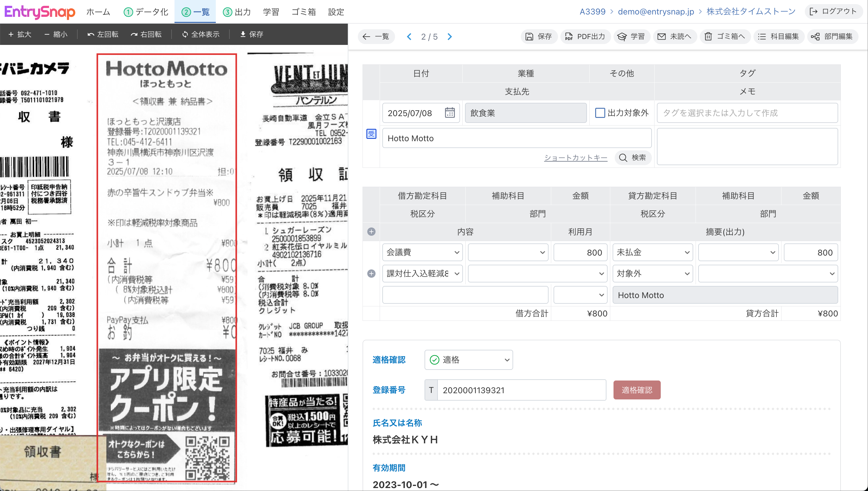The height and width of the screenshot is (491, 868).
Task: Open the 会議費 debit account dropdown
Action: click(x=422, y=252)
